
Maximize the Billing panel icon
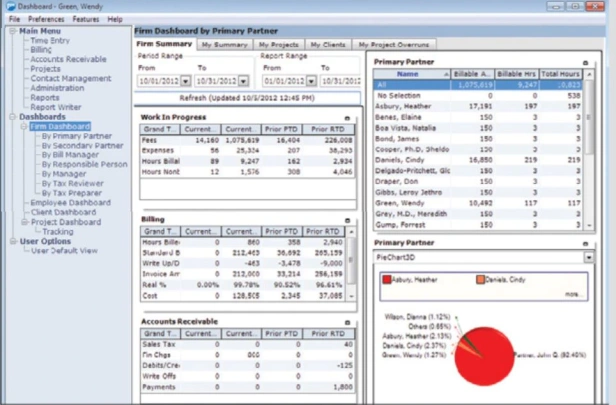[x=347, y=220]
